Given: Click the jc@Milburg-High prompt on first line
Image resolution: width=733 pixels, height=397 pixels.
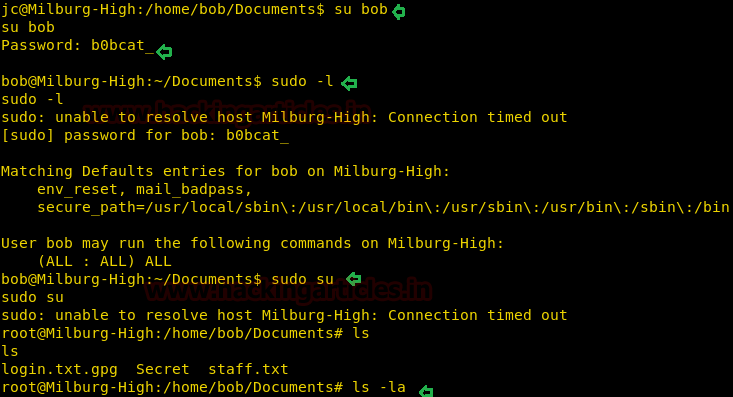Looking at the screenshot, I should point(163,9).
